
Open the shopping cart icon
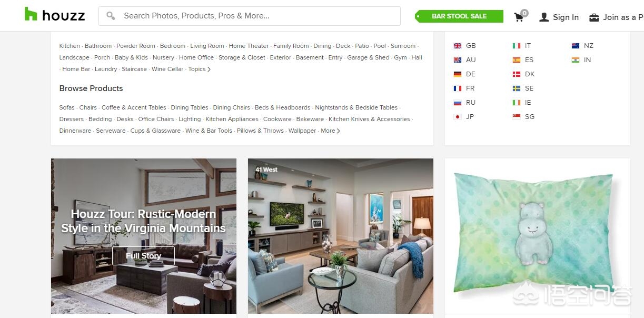[519, 17]
